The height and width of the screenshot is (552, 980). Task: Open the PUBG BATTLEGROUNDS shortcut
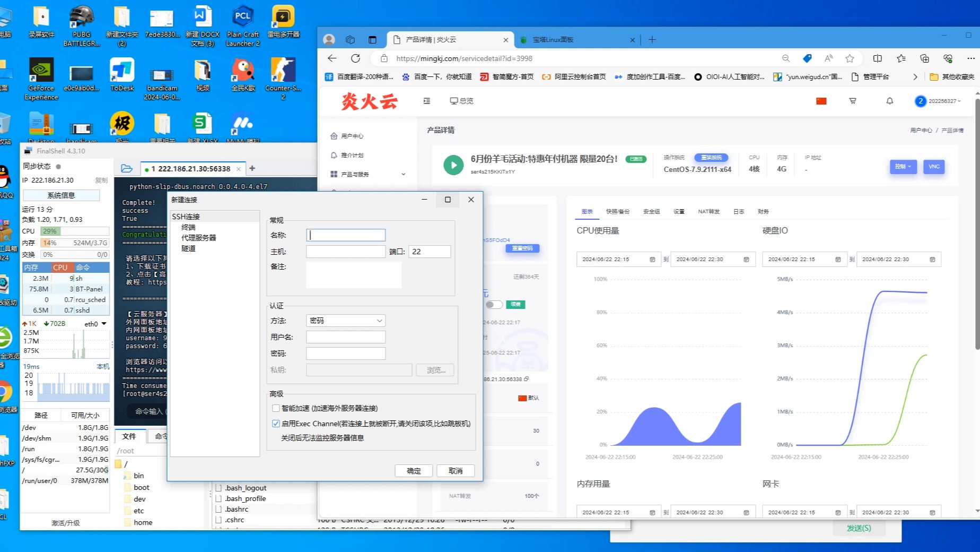(81, 26)
